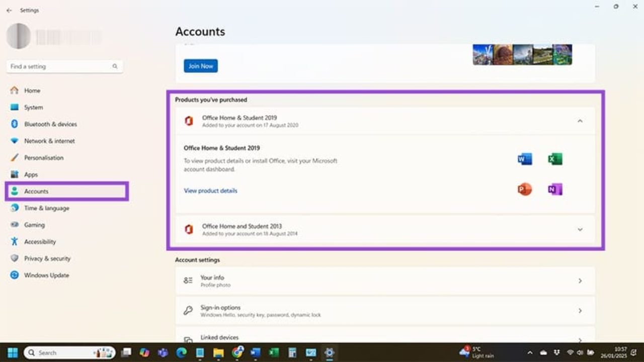Click the OneNote icon in Office 2019 panel
The image size is (644, 362).
[555, 190]
